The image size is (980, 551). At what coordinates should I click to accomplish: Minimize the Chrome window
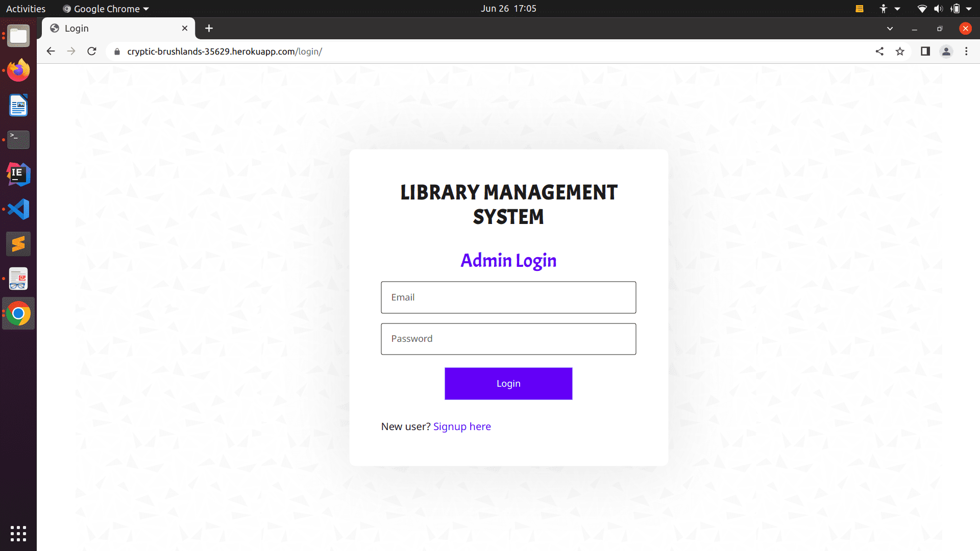pyautogui.click(x=915, y=29)
